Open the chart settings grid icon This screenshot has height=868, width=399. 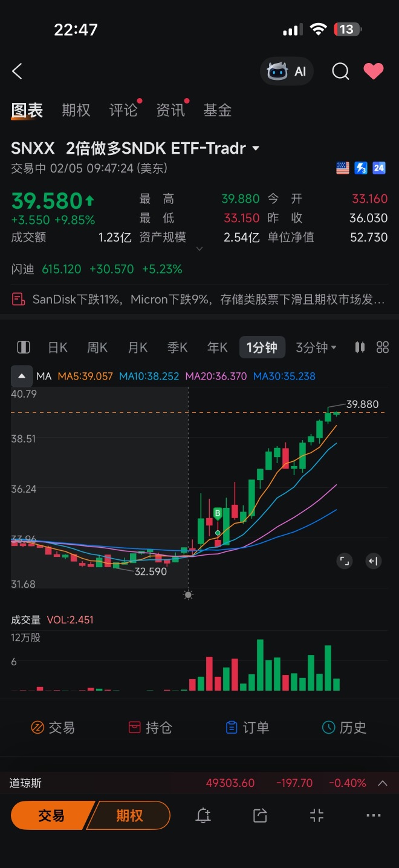pos(383,347)
